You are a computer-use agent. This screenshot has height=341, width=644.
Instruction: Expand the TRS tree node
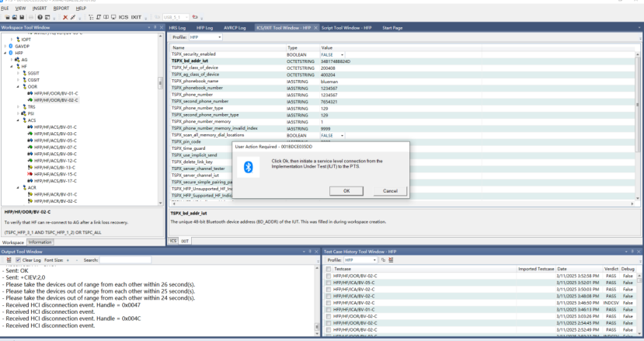(18, 107)
